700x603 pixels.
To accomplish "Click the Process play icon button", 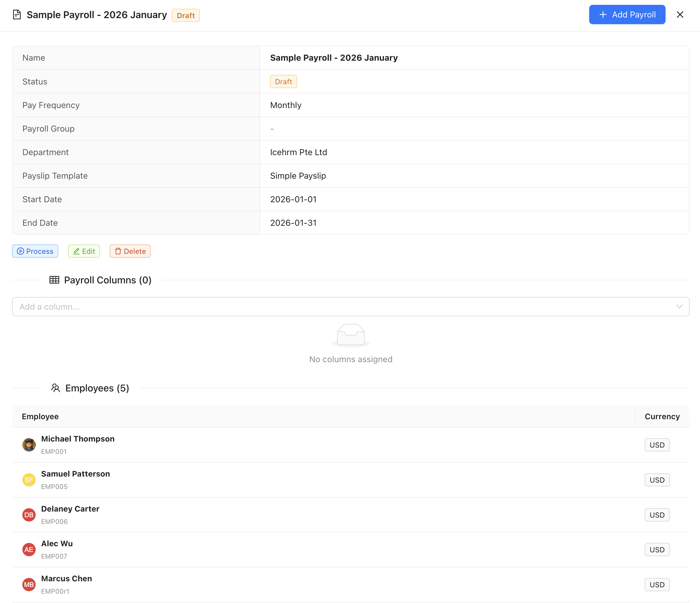I will click(35, 251).
